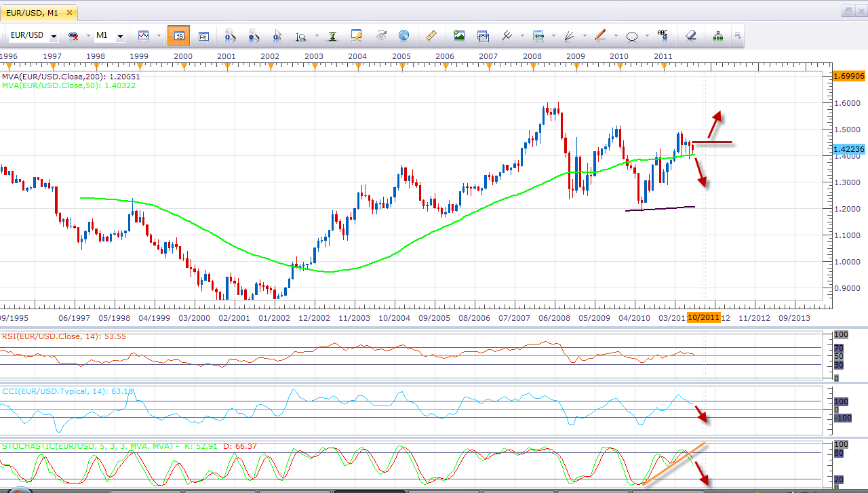The width and height of the screenshot is (868, 493).
Task: Expand the ellipse shape dropdown arrow
Action: click(647, 36)
